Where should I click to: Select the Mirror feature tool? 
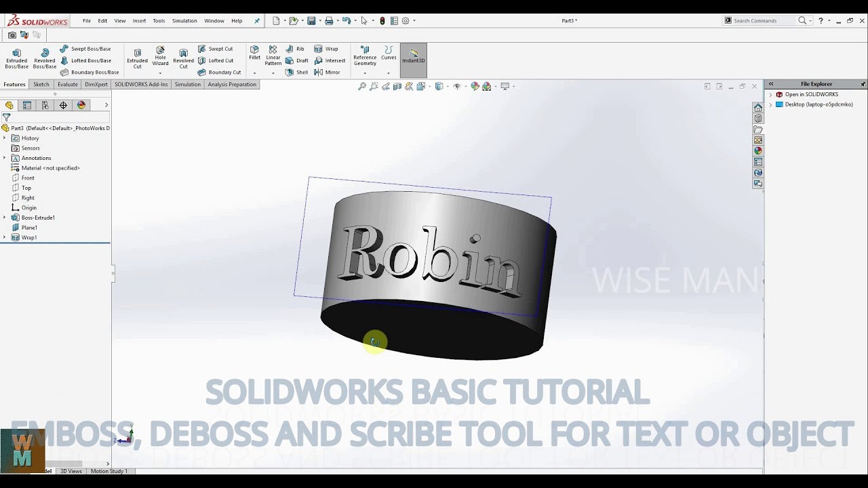(327, 72)
